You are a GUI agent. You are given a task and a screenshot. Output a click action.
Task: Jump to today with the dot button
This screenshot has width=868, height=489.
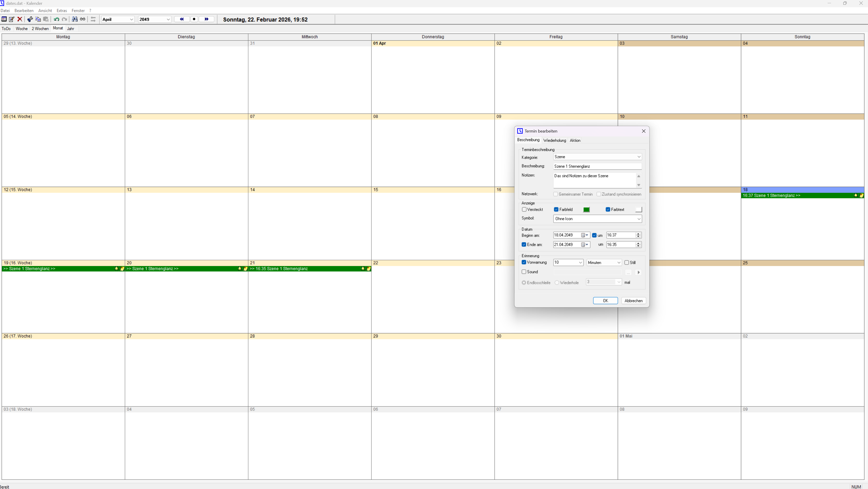pyautogui.click(x=194, y=19)
